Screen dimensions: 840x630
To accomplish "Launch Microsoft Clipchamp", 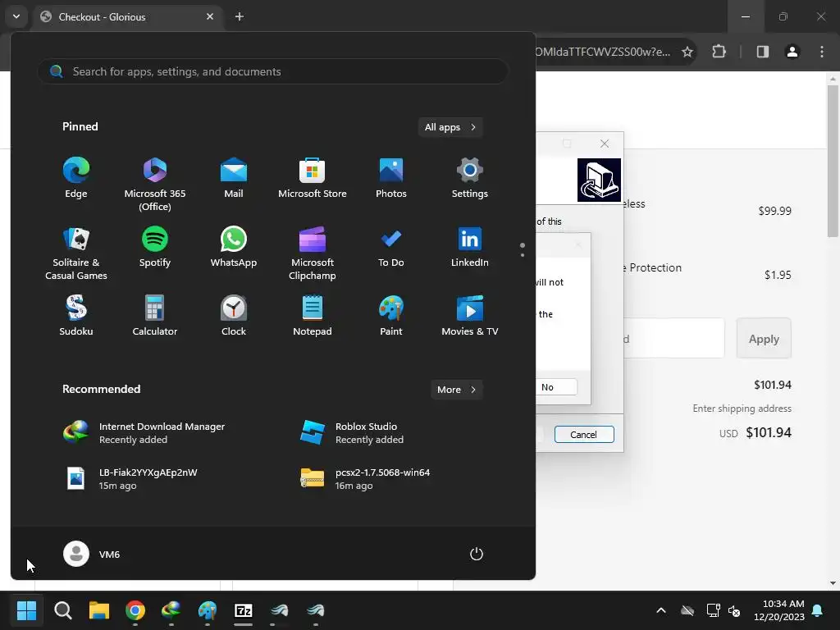I will click(313, 253).
